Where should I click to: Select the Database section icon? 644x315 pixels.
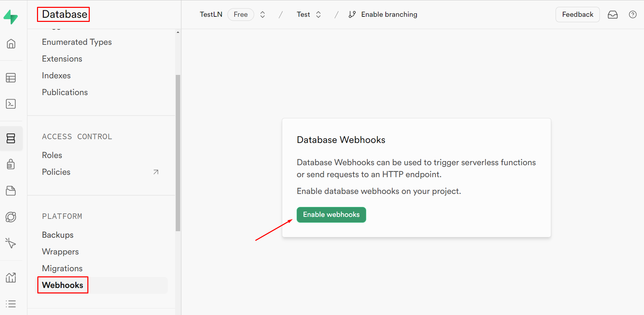coord(11,139)
